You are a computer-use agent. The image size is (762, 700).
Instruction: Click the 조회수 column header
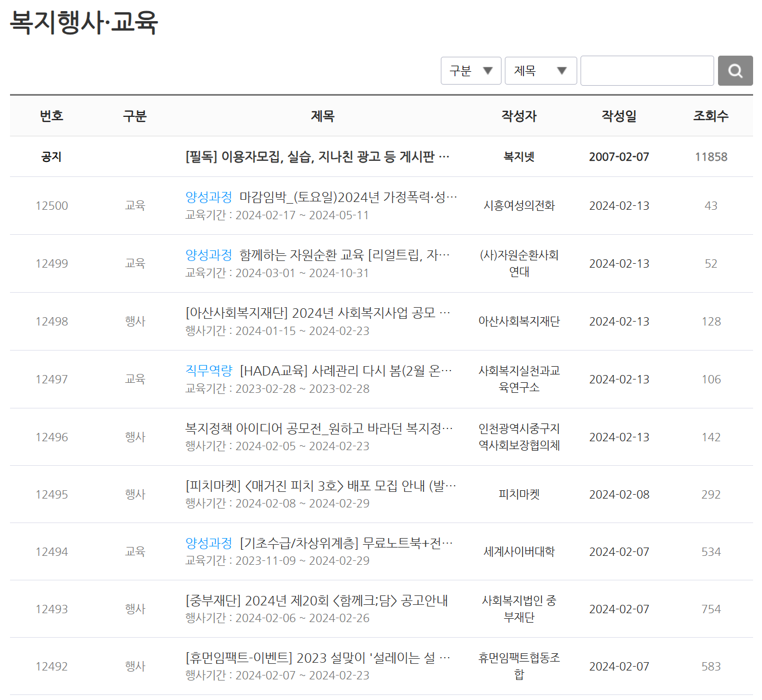tap(711, 116)
